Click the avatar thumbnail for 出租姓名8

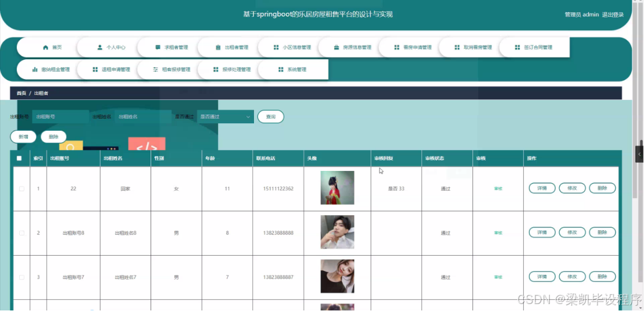[x=337, y=232]
